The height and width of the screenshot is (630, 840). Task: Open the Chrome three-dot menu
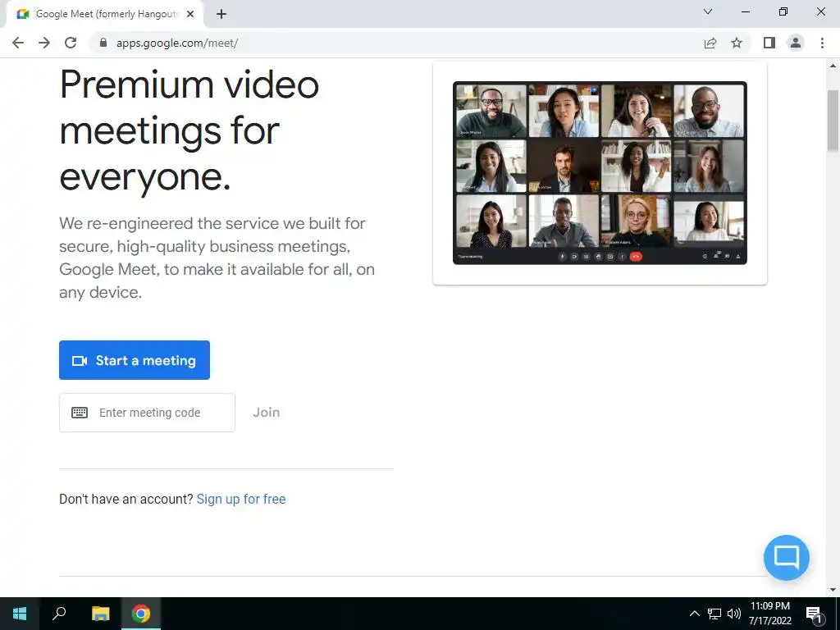[x=822, y=43]
